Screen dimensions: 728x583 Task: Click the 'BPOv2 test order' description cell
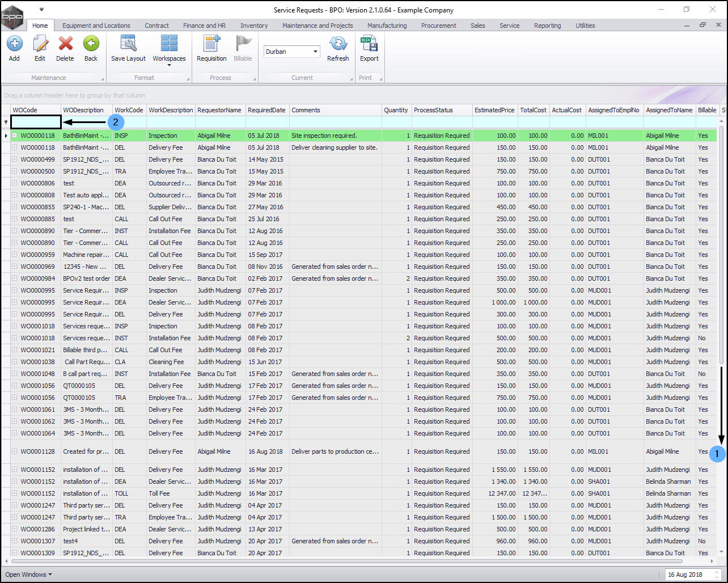pos(87,278)
